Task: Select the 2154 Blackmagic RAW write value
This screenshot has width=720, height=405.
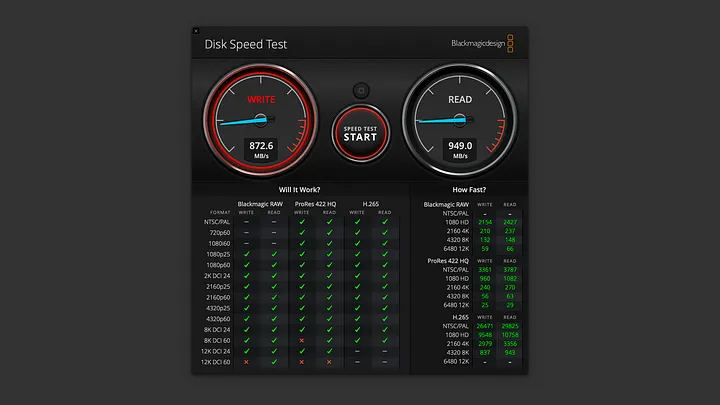Action: tap(485, 222)
